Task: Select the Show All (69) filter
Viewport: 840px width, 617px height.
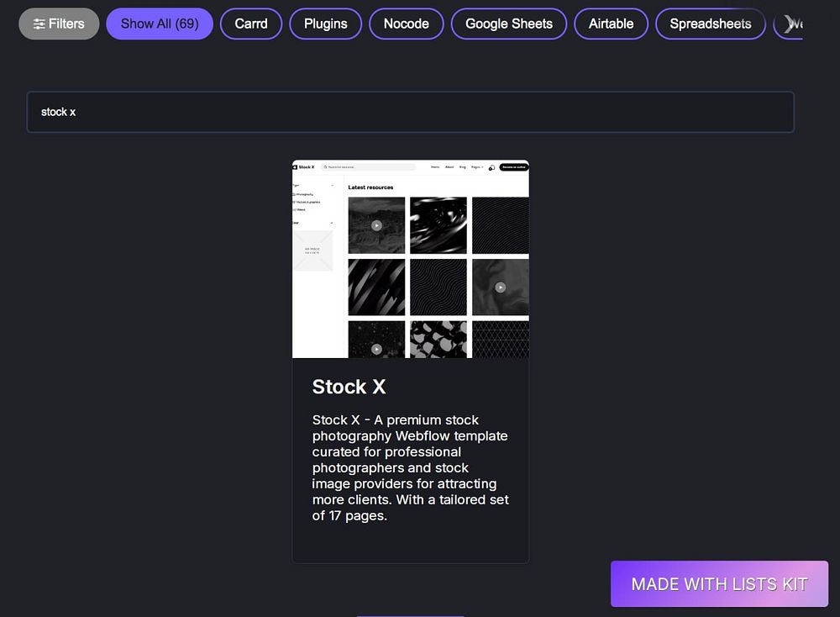Action: tap(160, 24)
